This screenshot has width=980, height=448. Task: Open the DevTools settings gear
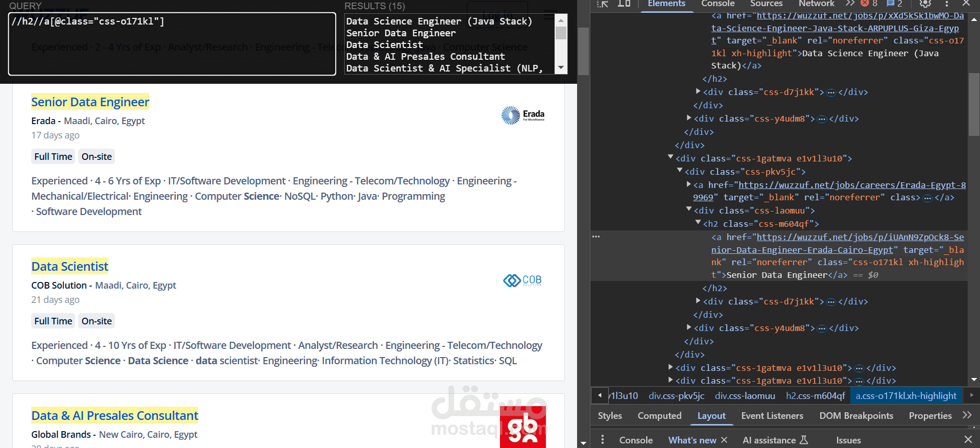click(x=925, y=4)
